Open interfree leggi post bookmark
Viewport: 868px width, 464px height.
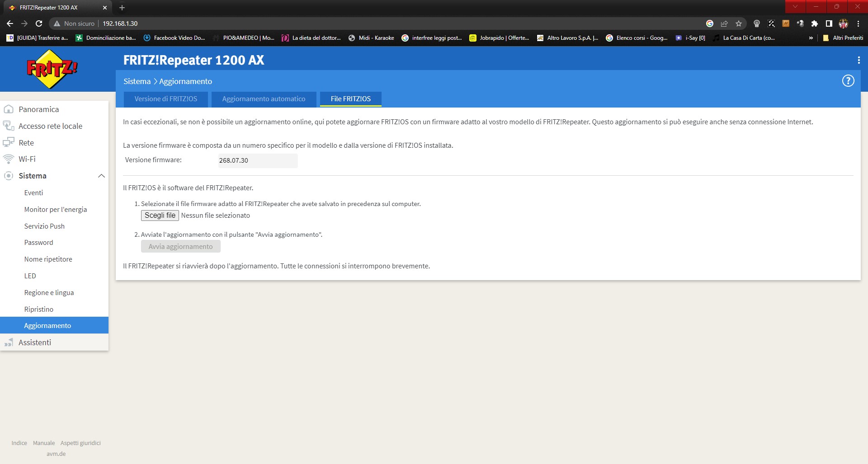pyautogui.click(x=432, y=38)
